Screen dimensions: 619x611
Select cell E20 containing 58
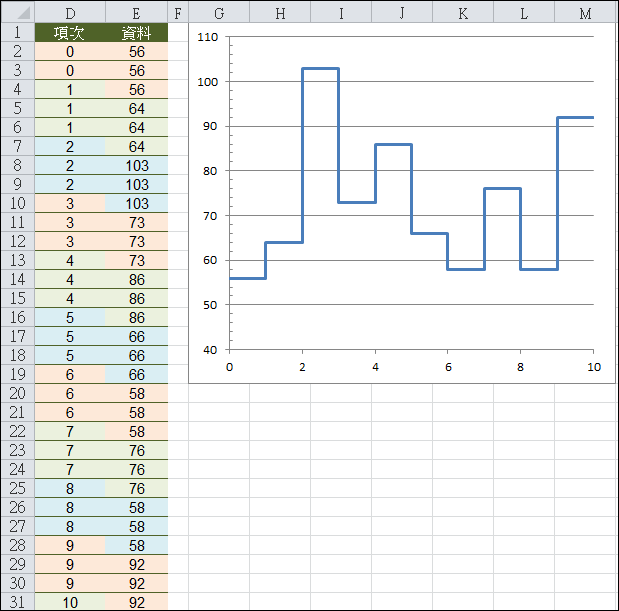point(136,393)
